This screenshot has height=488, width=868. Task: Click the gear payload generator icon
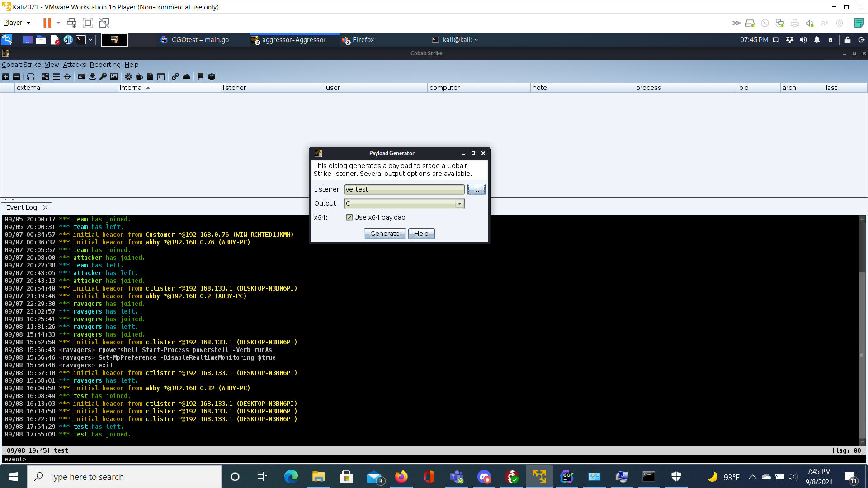tap(128, 76)
